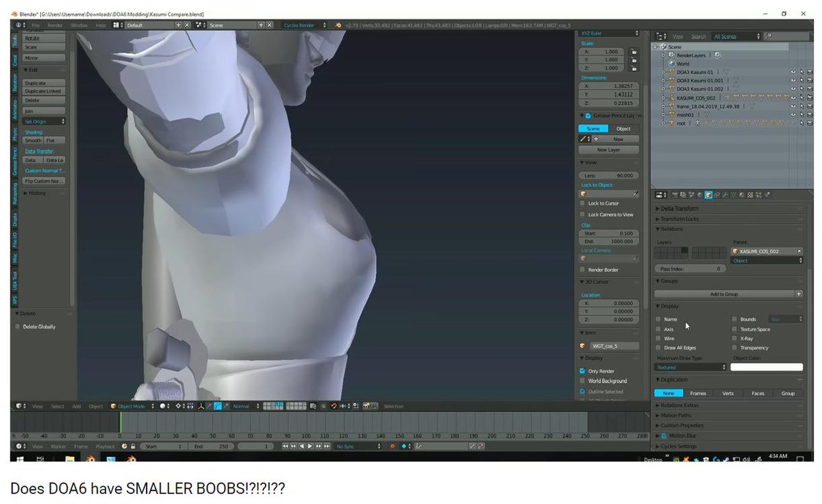The image size is (822, 504).
Task: Enable the Lock to Cursor checkbox
Action: [x=582, y=203]
